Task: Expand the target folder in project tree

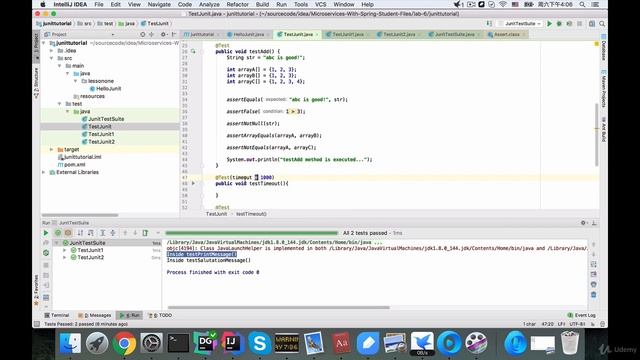Action: (51, 149)
